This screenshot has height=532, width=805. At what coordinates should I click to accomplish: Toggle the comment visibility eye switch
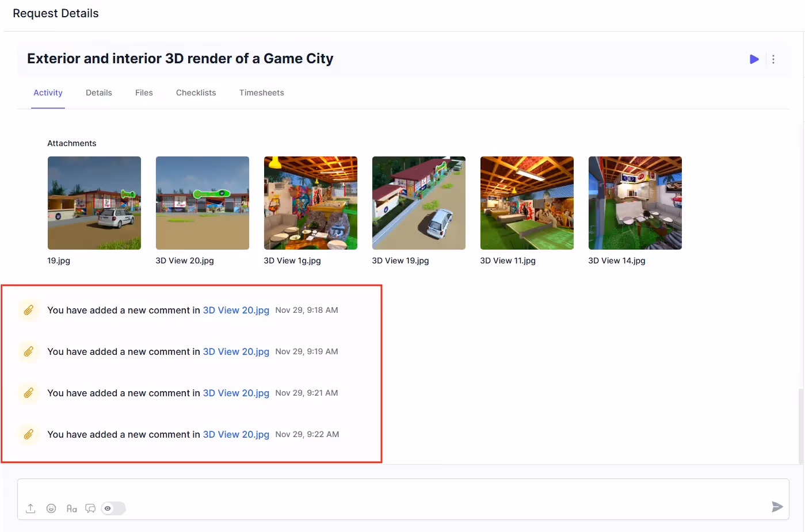coord(113,508)
